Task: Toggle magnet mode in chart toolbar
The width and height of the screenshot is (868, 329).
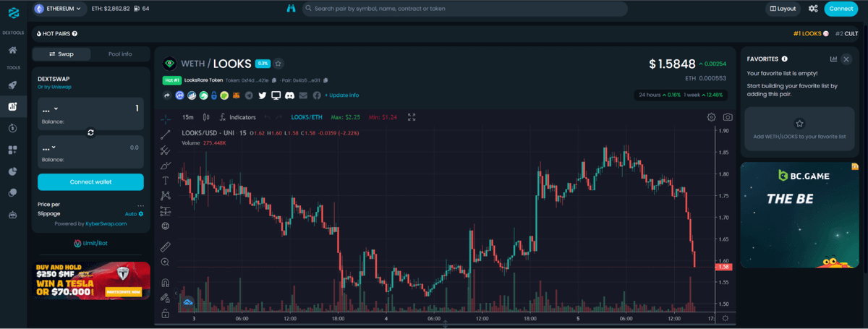Action: [x=166, y=283]
